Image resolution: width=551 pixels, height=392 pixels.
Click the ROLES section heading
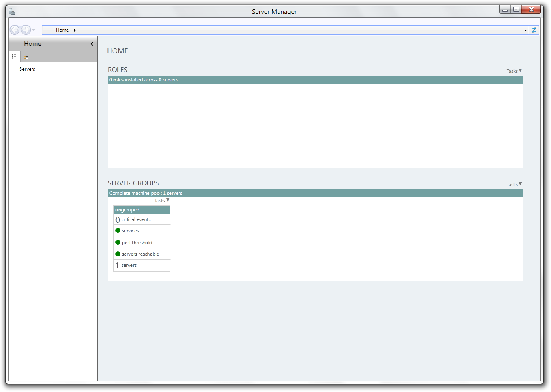pyautogui.click(x=117, y=70)
